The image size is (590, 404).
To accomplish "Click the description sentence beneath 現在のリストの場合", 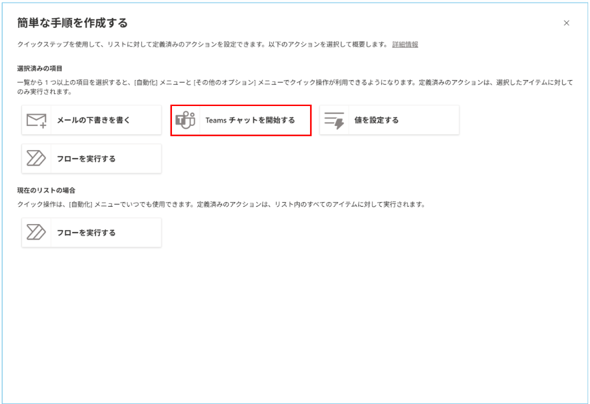I will point(221,205).
